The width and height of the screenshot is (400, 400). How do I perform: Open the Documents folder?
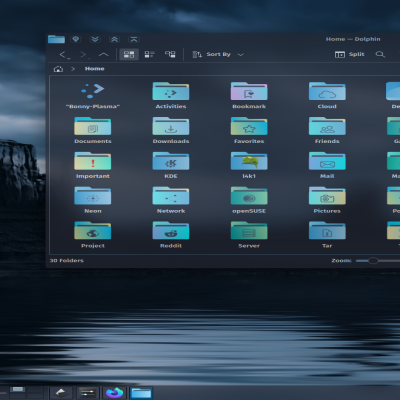point(93,126)
